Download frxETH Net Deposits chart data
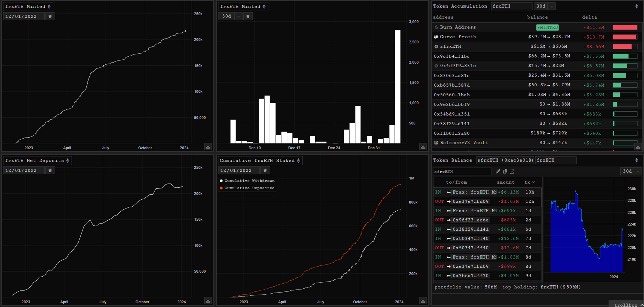This screenshot has height=307, width=644. tap(208, 301)
